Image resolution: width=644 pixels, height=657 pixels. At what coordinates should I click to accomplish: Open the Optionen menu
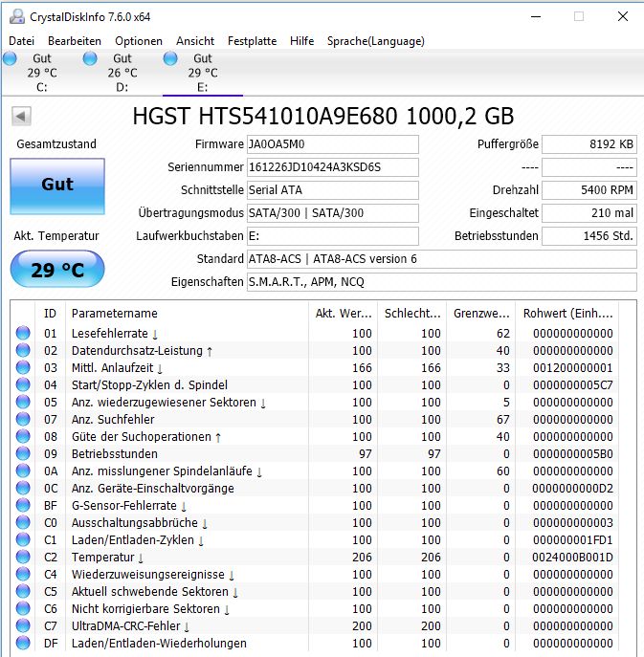pyautogui.click(x=139, y=41)
